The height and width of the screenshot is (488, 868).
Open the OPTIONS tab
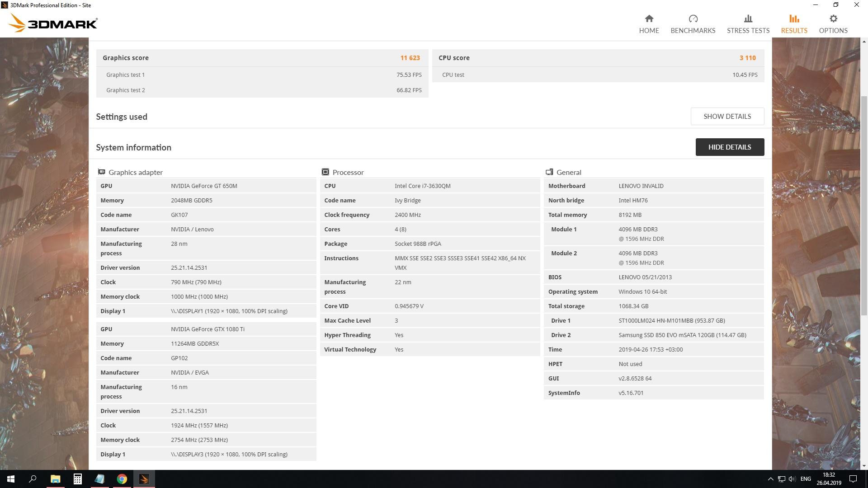point(833,24)
